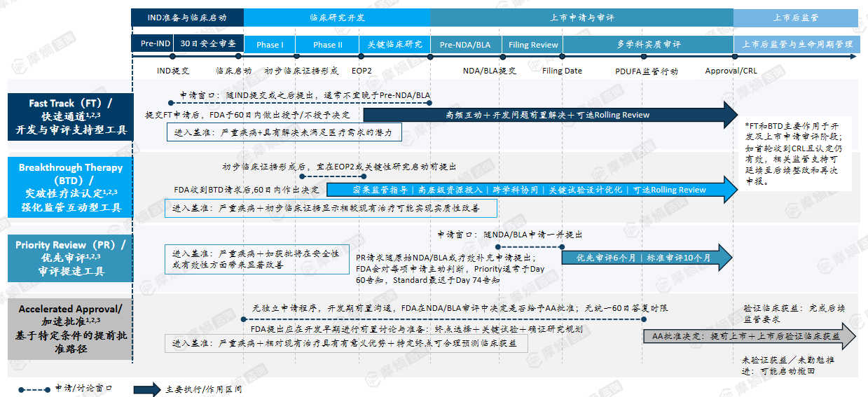Select the Phase I stage box
Image resolution: width=868 pixels, height=397 pixels.
pyautogui.click(x=270, y=44)
